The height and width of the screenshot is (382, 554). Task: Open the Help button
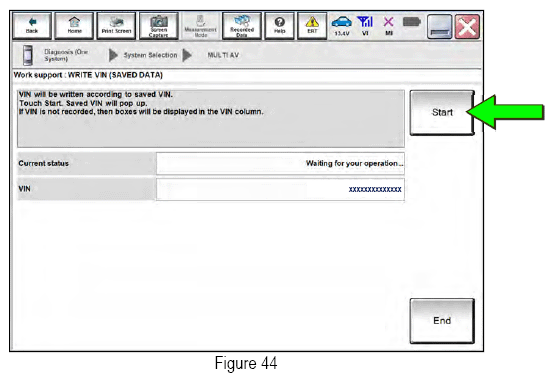(x=279, y=26)
